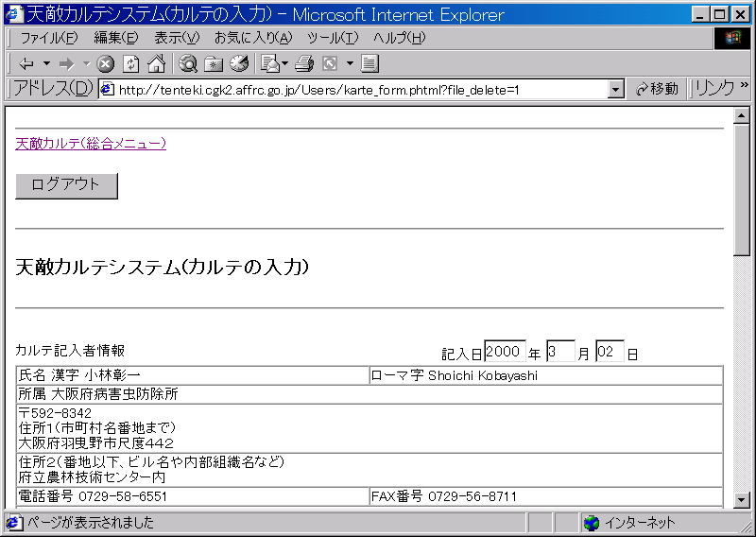756x537 pixels.
Task: Follow the 天敵カルテ(総合メニュー) link
Action: click(x=91, y=144)
